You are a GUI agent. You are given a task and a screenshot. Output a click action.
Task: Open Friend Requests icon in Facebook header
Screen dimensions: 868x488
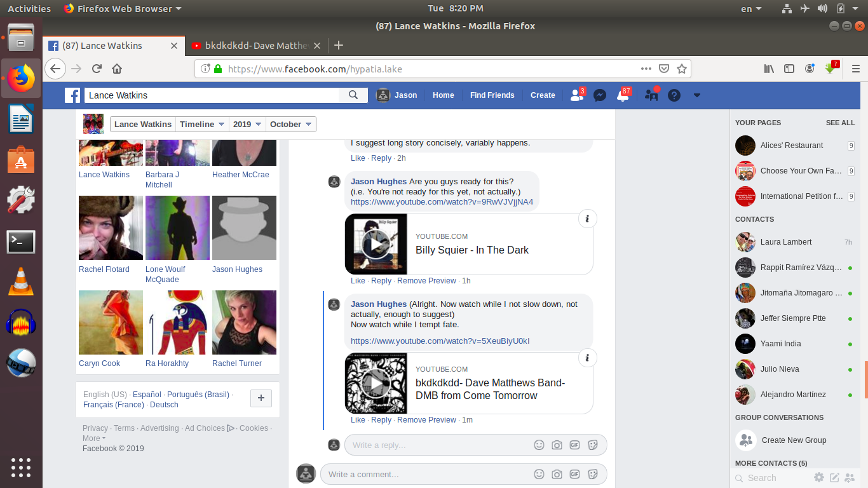(x=576, y=95)
